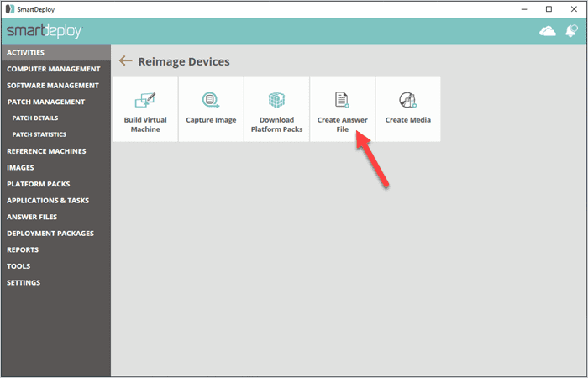Image resolution: width=588 pixels, height=378 pixels.
Task: Click the SmartDeploy logo in header
Action: point(45,31)
